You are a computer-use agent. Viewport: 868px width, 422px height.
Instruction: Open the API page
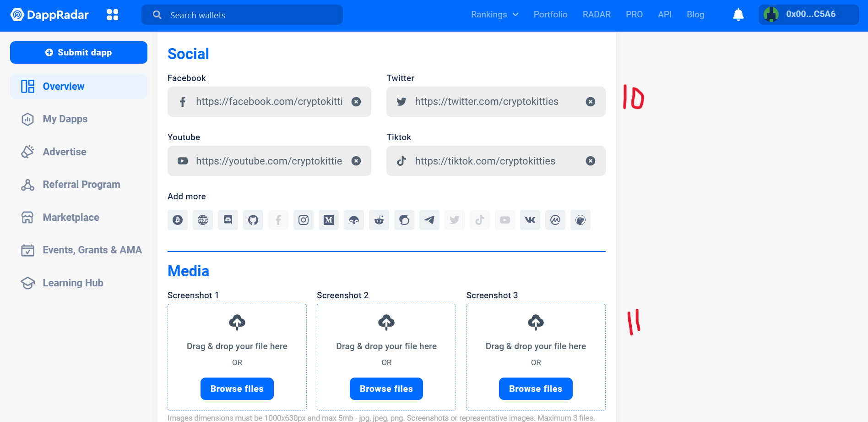(665, 15)
